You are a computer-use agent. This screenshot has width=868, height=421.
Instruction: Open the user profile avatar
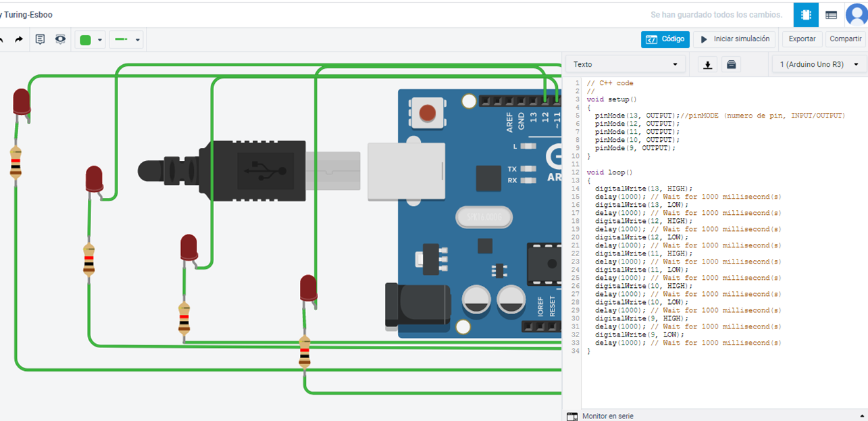click(857, 14)
